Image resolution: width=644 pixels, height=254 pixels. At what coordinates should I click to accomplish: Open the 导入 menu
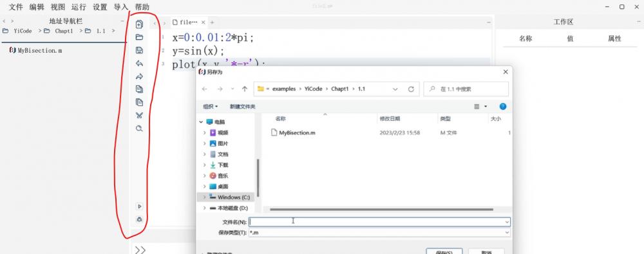point(121,7)
